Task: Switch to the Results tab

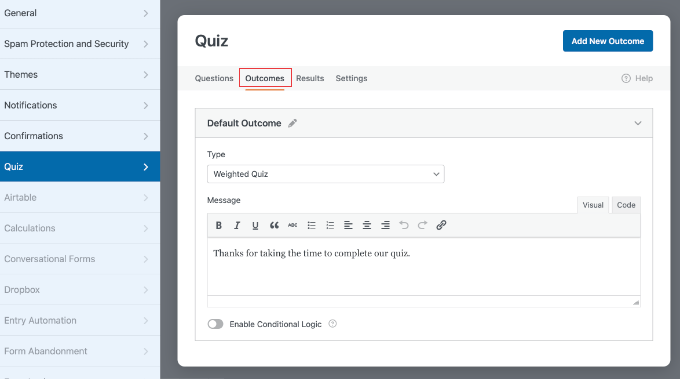Action: tap(310, 78)
